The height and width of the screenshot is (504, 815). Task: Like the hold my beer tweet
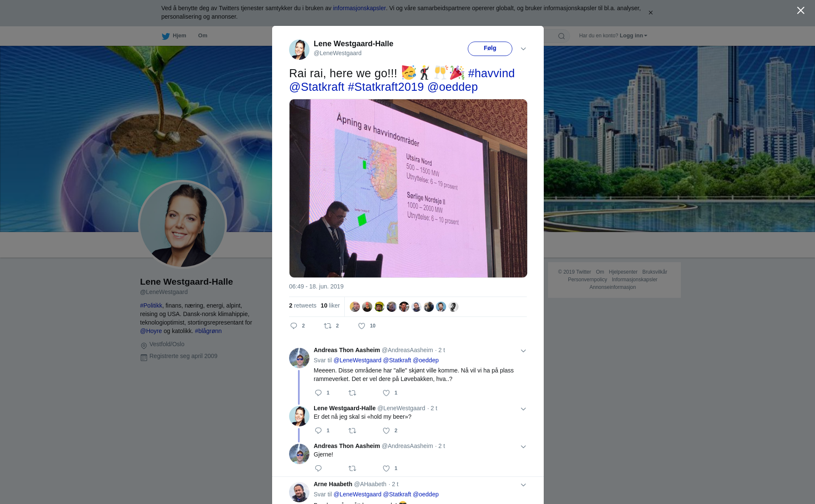(386, 431)
